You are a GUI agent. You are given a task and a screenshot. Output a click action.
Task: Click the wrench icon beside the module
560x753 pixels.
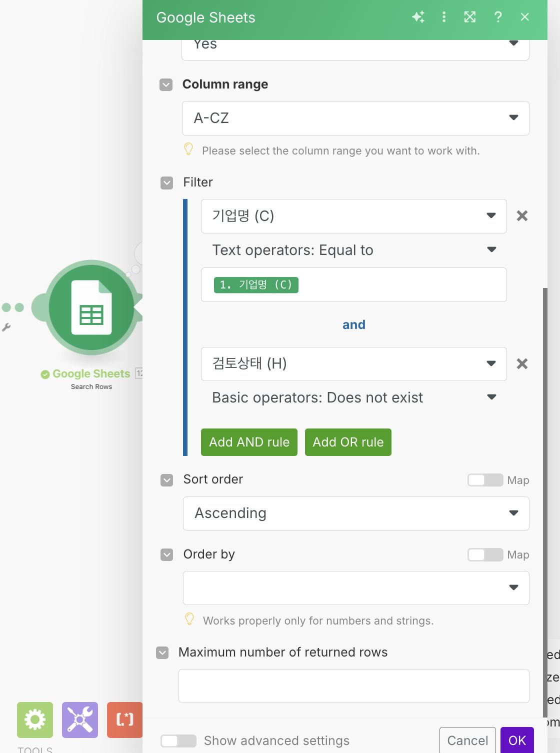click(x=6, y=327)
